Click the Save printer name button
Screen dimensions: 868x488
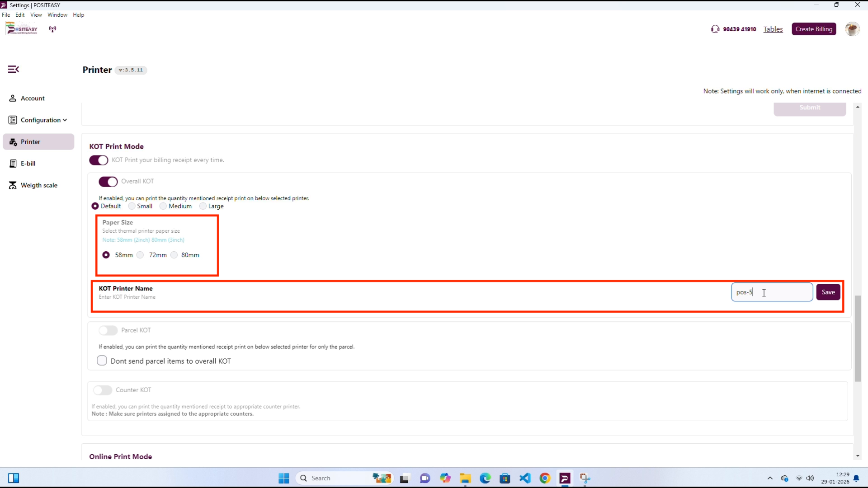pos(828,292)
